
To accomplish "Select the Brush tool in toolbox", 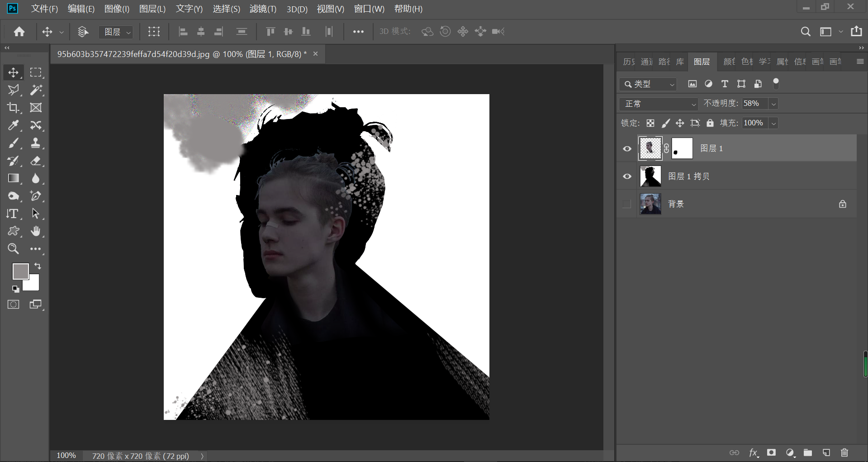I will pyautogui.click(x=13, y=143).
